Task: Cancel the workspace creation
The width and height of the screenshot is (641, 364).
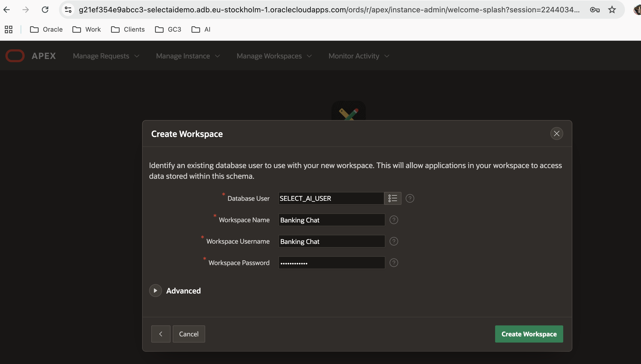Action: (189, 334)
